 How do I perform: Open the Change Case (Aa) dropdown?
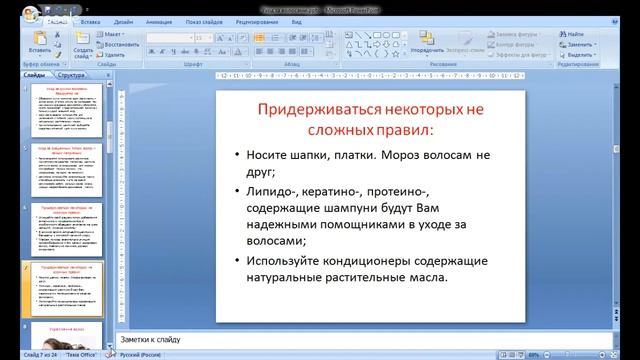tap(223, 51)
